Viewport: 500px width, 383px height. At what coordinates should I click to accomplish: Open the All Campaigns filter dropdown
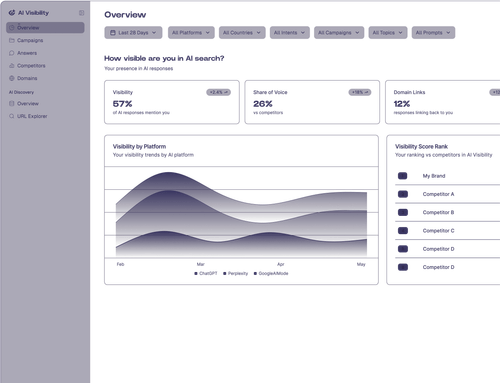tap(339, 33)
